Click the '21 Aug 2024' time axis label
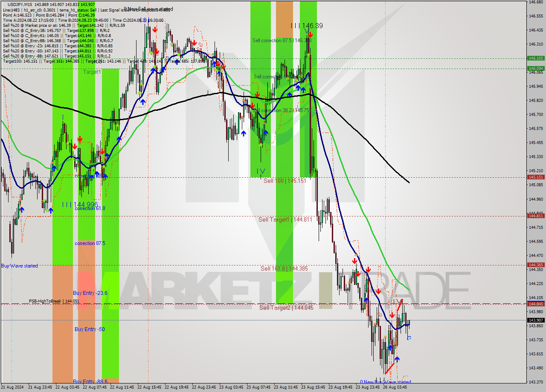 [13, 387]
